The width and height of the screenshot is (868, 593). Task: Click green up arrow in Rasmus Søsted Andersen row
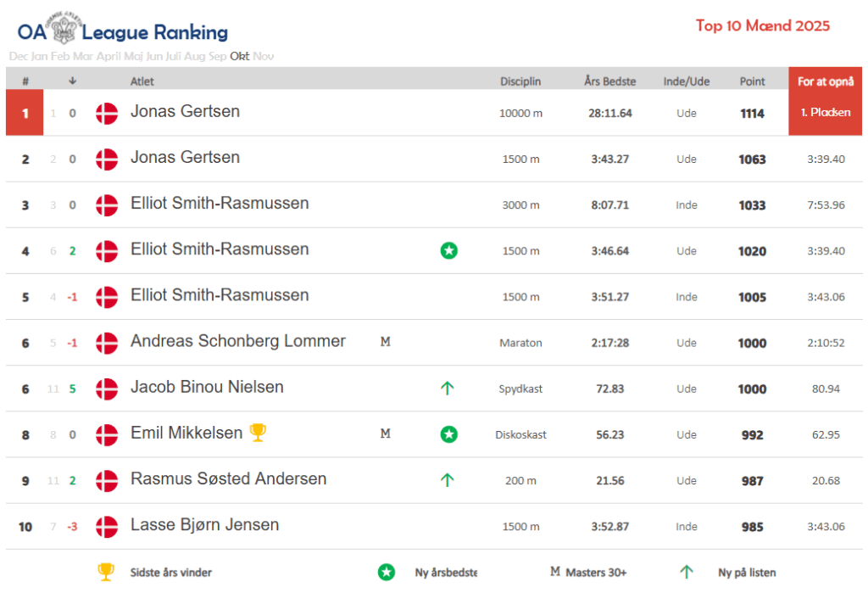(x=448, y=480)
